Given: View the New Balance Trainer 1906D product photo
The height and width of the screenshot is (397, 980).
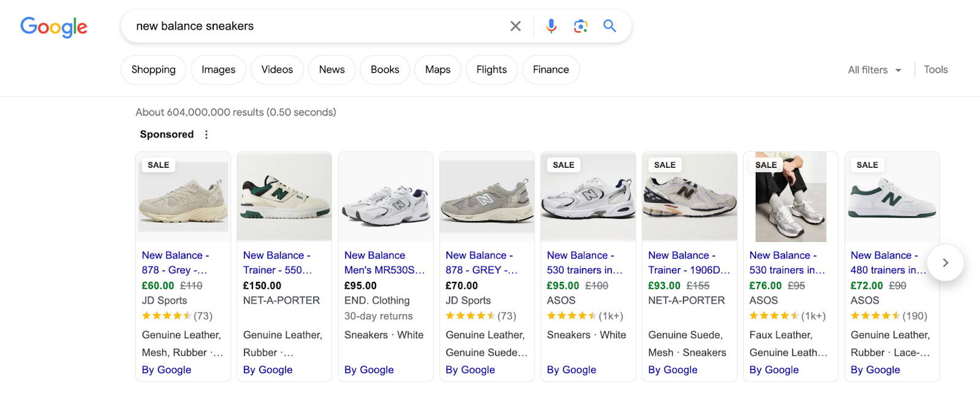Looking at the screenshot, I should click(x=689, y=197).
